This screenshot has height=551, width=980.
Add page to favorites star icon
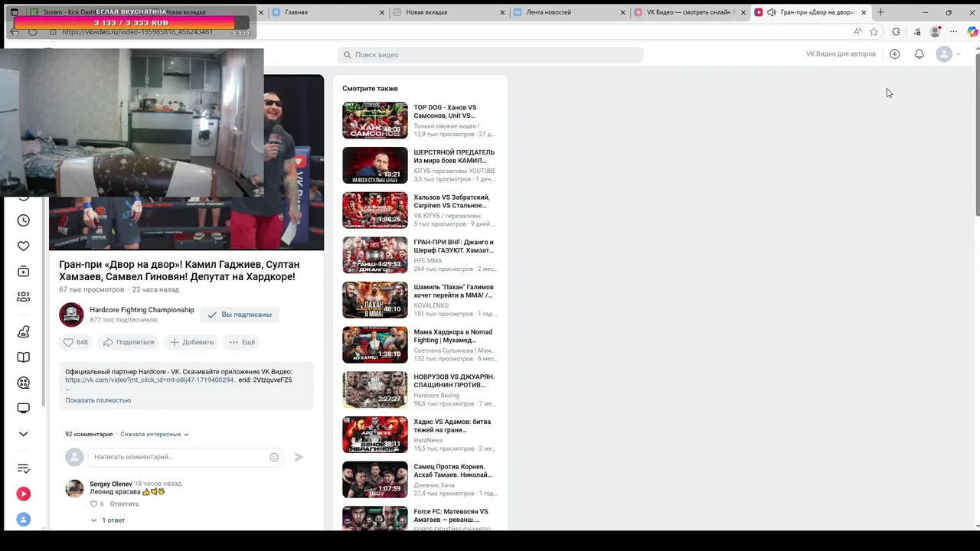click(x=874, y=31)
